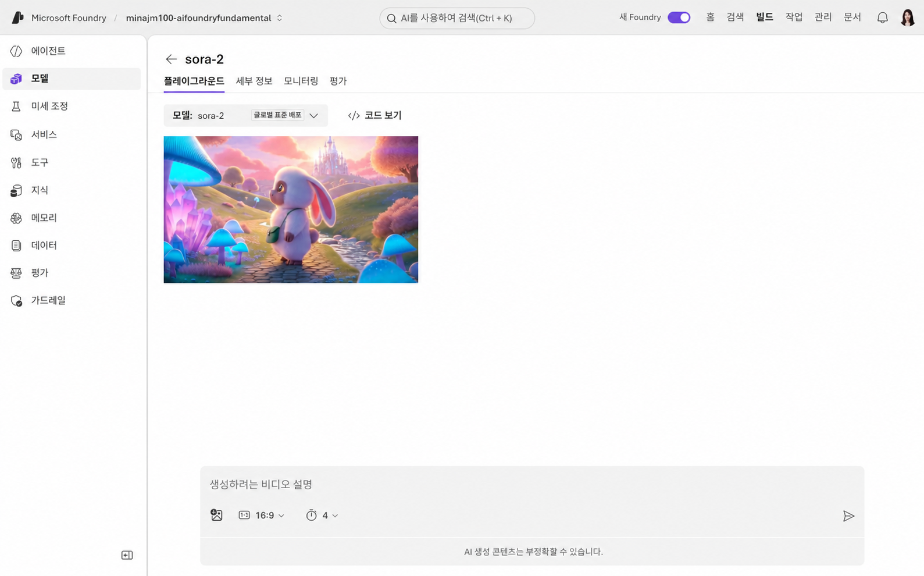924x576 pixels.
Task: Expand the project name switcher
Action: pos(280,18)
